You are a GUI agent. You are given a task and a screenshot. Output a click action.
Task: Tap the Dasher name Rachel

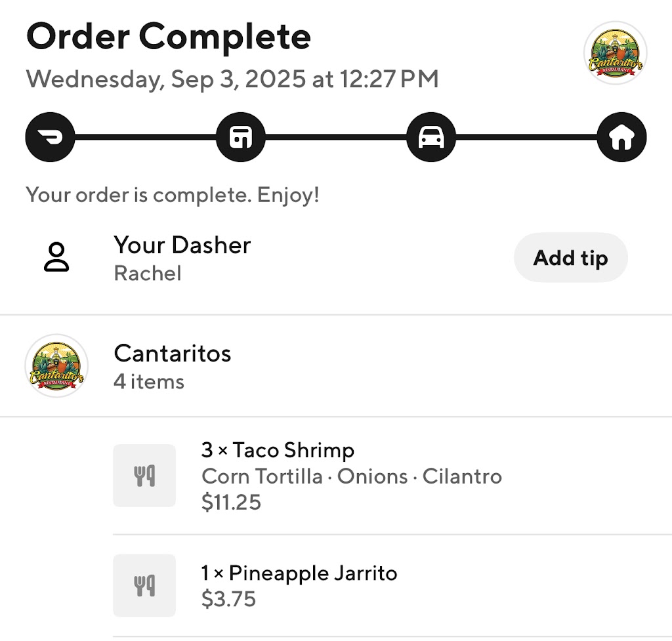[x=148, y=273]
